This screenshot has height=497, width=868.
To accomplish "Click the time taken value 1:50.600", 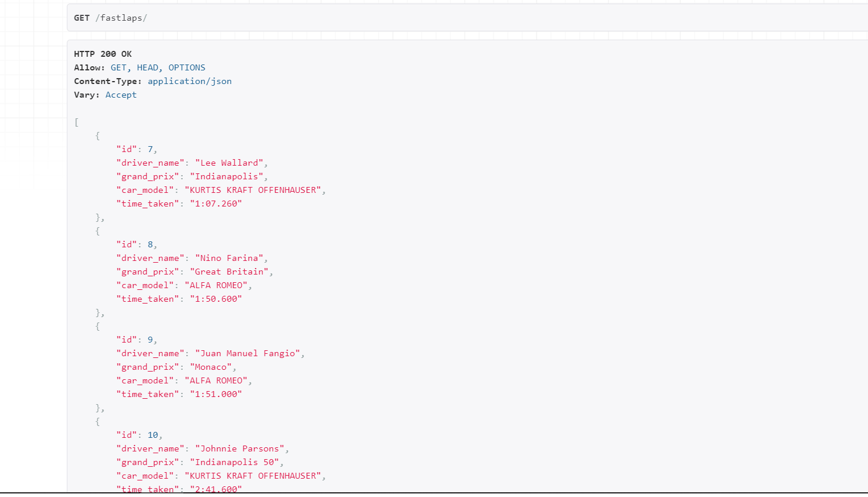I will [216, 299].
